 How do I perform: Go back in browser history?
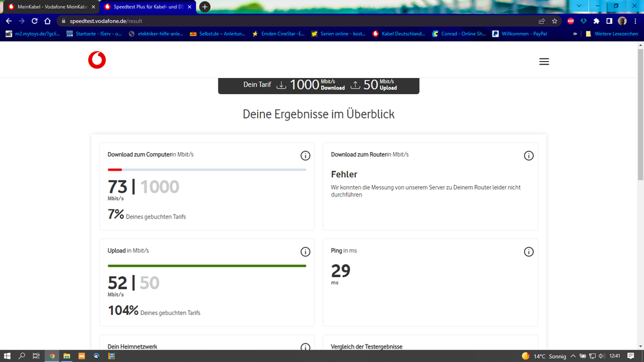(8, 21)
